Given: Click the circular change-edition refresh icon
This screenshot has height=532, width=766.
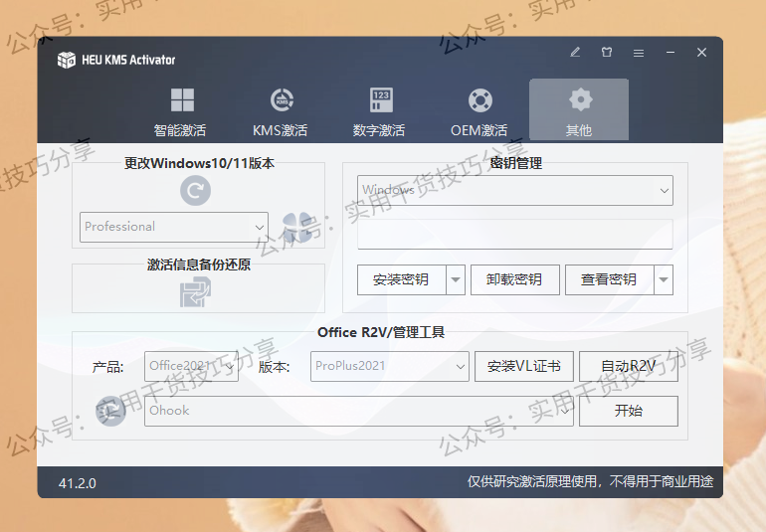Looking at the screenshot, I should [x=195, y=191].
